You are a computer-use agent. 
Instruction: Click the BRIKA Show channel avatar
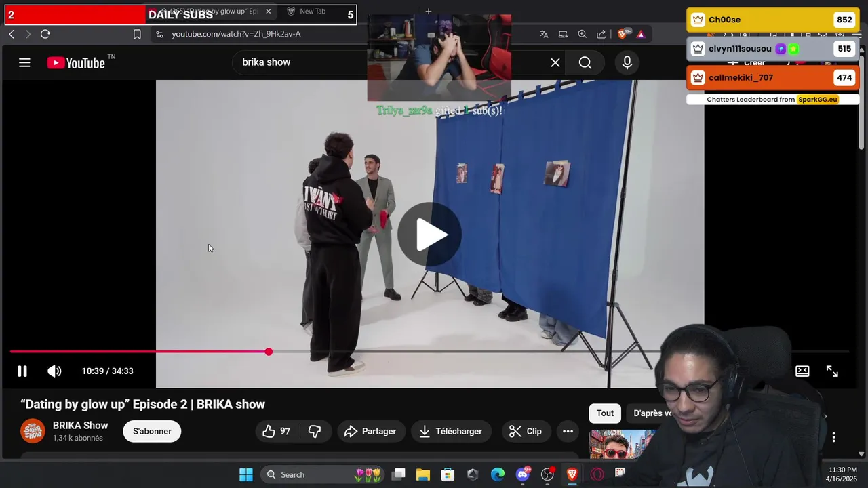[33, 432]
